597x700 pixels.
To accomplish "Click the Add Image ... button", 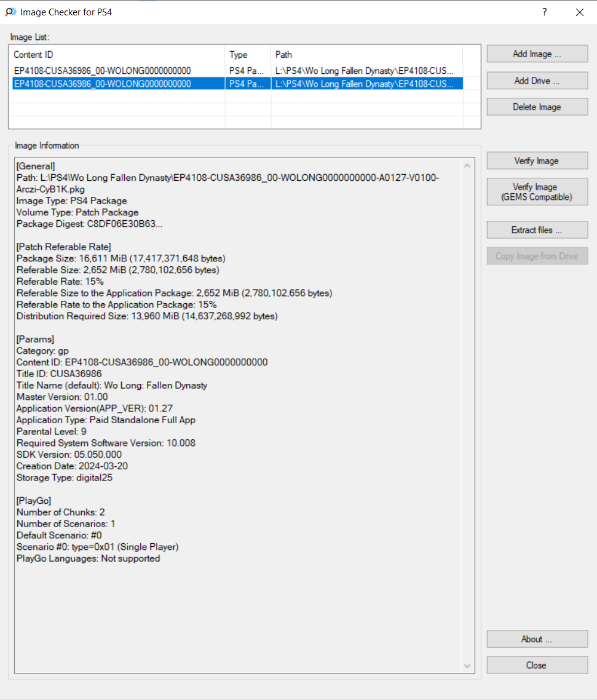I will pyautogui.click(x=537, y=54).
